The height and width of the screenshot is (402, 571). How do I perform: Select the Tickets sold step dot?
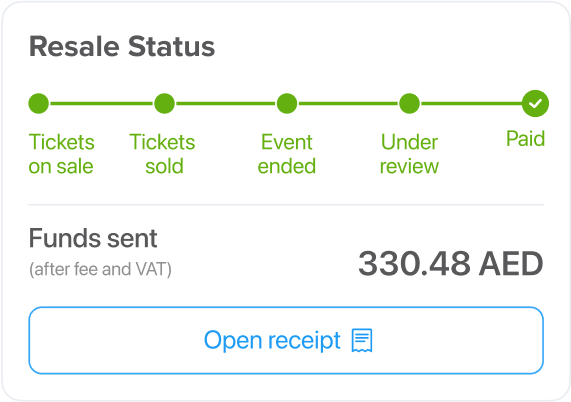165,103
